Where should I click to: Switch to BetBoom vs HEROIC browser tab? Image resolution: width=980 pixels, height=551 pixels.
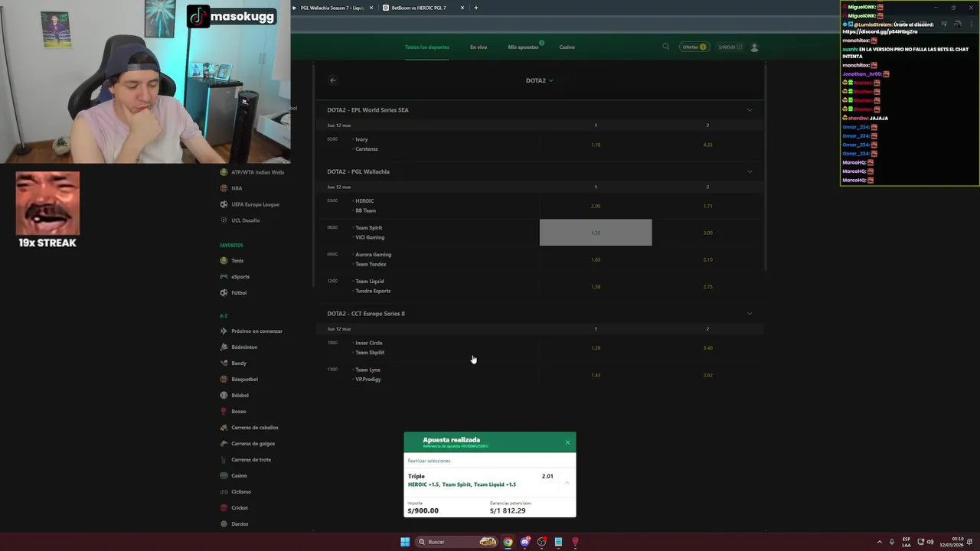pyautogui.click(x=423, y=8)
